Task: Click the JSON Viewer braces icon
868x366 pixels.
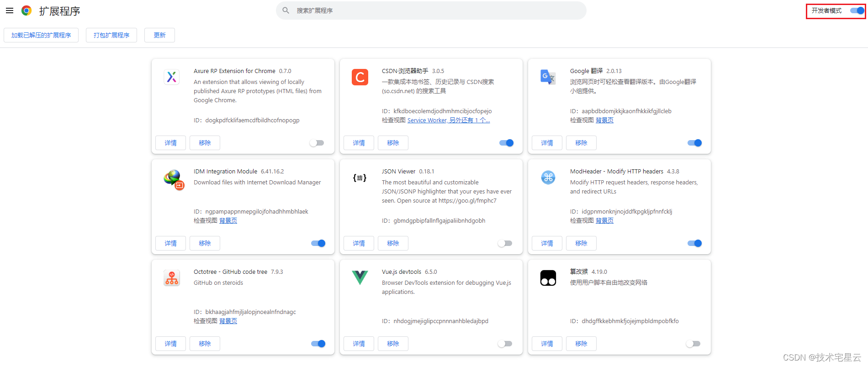Action: click(360, 178)
